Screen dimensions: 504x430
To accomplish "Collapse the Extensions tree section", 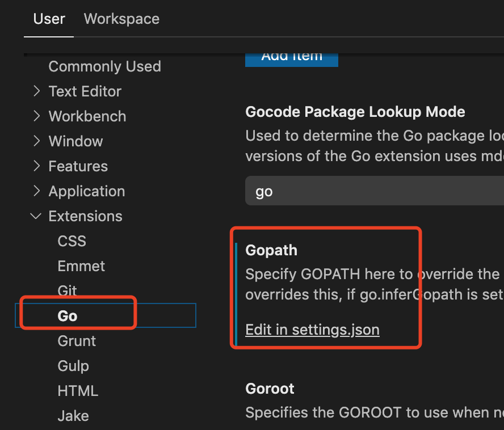I will pos(37,216).
